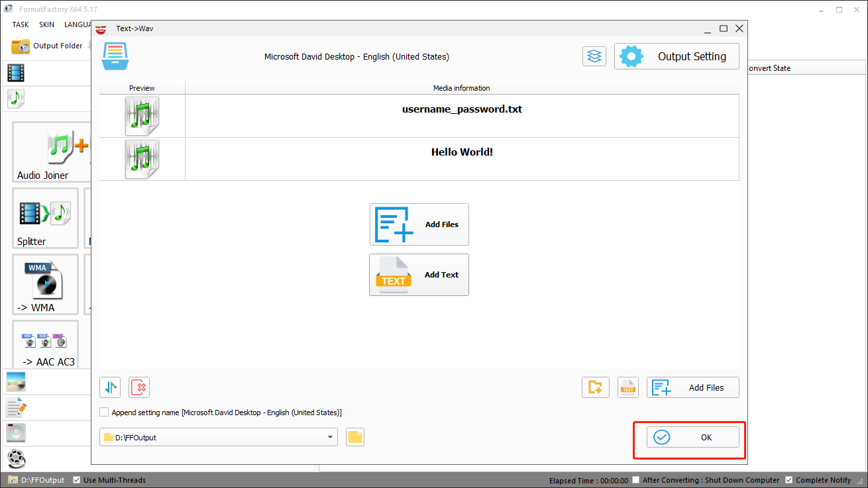The height and width of the screenshot is (488, 868).
Task: Maximize the Text->Wav dialog
Action: point(724,28)
